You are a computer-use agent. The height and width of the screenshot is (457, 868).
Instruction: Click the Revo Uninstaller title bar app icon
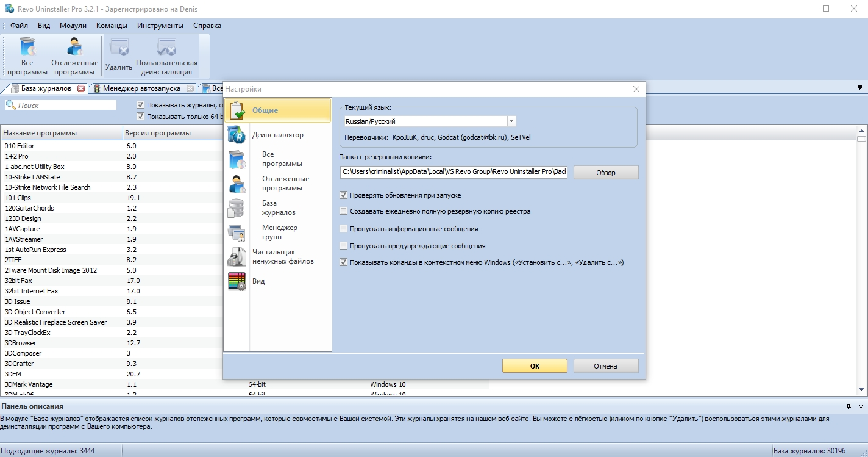(9, 9)
